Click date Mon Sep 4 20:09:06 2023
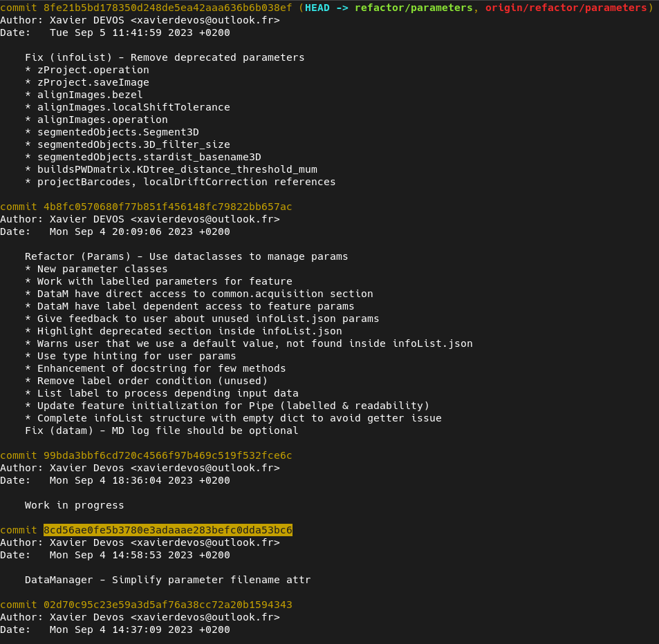Screen dimensions: 659x644 click(x=140, y=232)
